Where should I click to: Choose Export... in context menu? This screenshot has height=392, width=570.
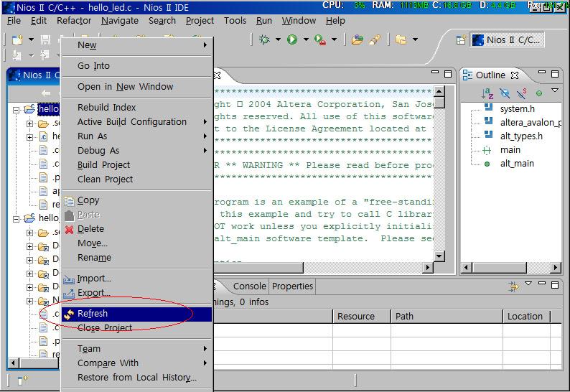click(136, 293)
